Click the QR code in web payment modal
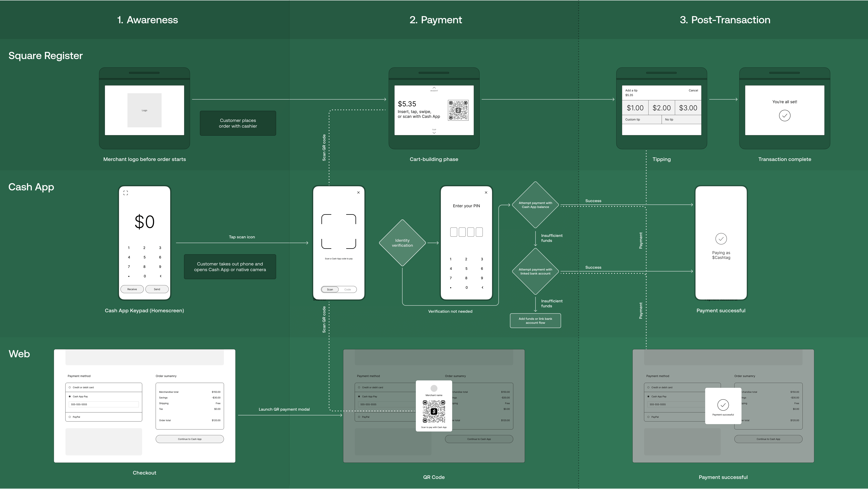 click(x=434, y=411)
